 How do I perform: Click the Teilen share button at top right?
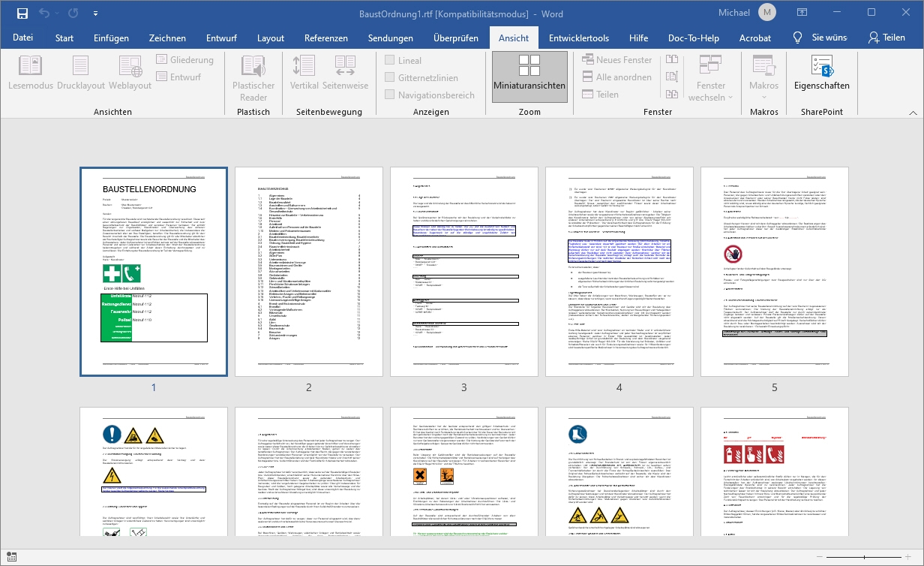tap(886, 38)
